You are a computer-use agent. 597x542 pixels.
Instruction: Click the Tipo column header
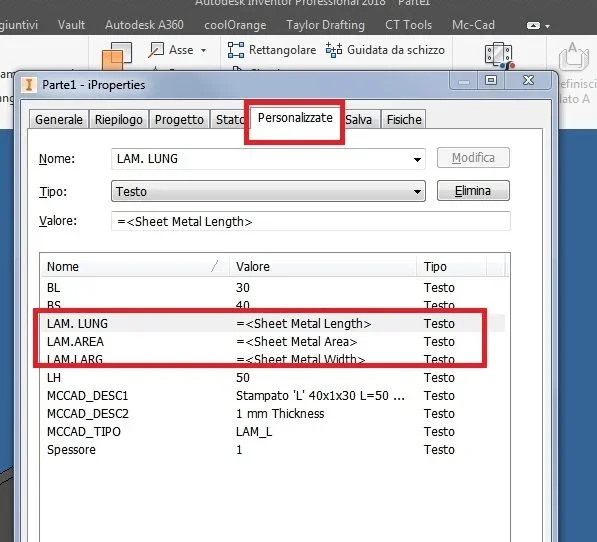pyautogui.click(x=452, y=266)
